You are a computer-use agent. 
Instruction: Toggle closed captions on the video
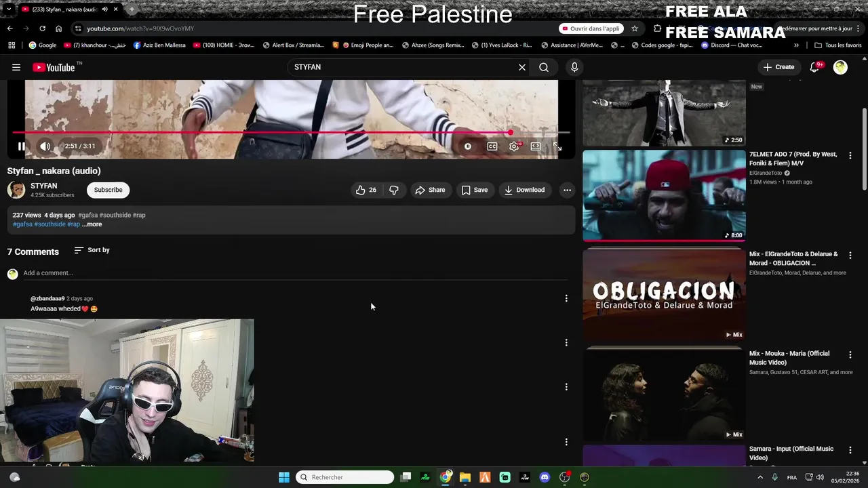coord(492,146)
